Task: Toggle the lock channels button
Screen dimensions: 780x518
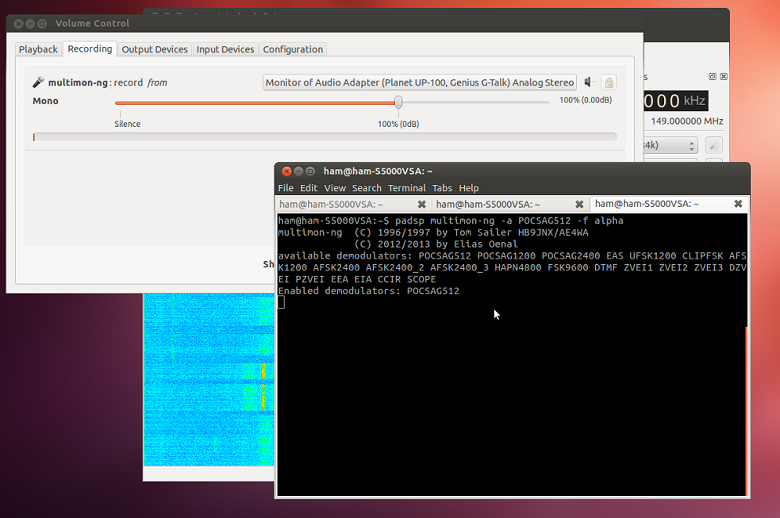Action: (609, 82)
